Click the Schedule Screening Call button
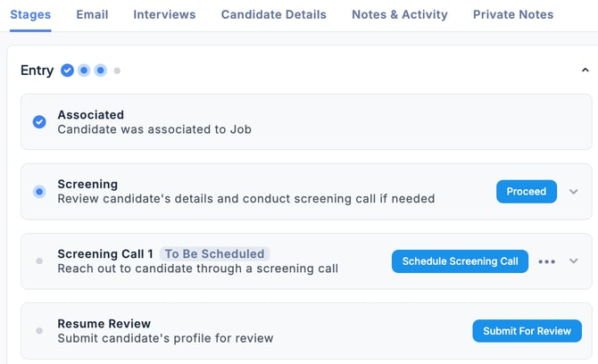The width and height of the screenshot is (598, 364). pyautogui.click(x=460, y=261)
